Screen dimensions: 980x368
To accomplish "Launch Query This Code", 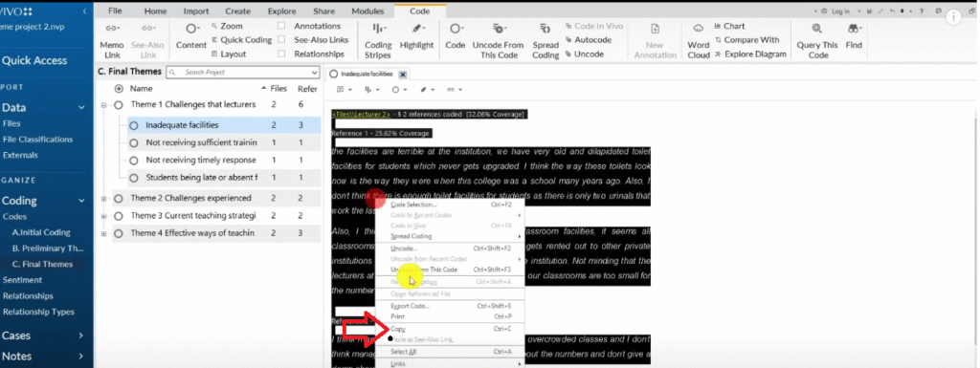I will [x=817, y=29].
